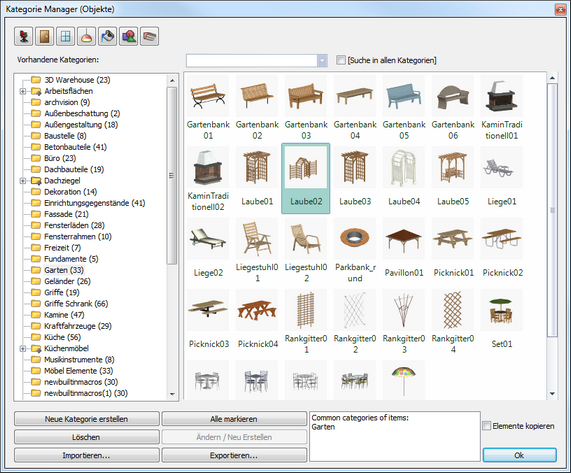This screenshot has width=571, height=473.
Task: Click the Exportieren... button
Action: (234, 456)
